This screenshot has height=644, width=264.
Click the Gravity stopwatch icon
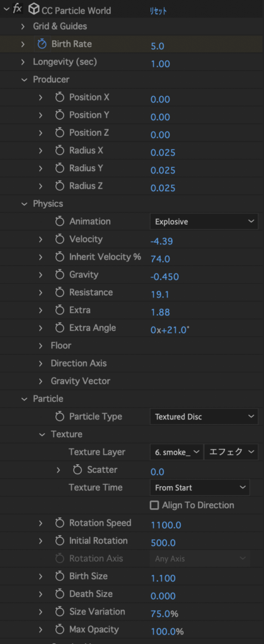(60, 275)
